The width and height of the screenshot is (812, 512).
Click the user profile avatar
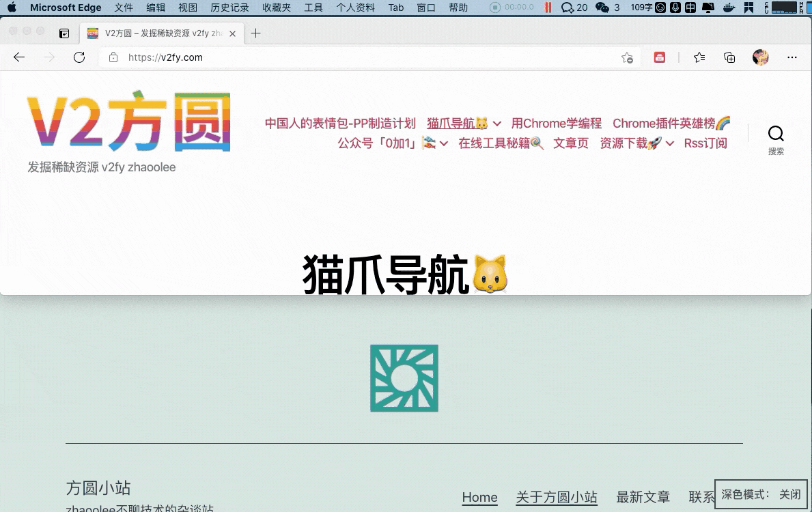(760, 57)
